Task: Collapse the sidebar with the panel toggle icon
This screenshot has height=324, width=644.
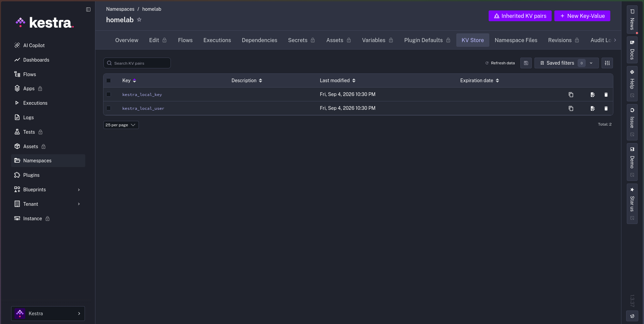Action: coord(88,9)
